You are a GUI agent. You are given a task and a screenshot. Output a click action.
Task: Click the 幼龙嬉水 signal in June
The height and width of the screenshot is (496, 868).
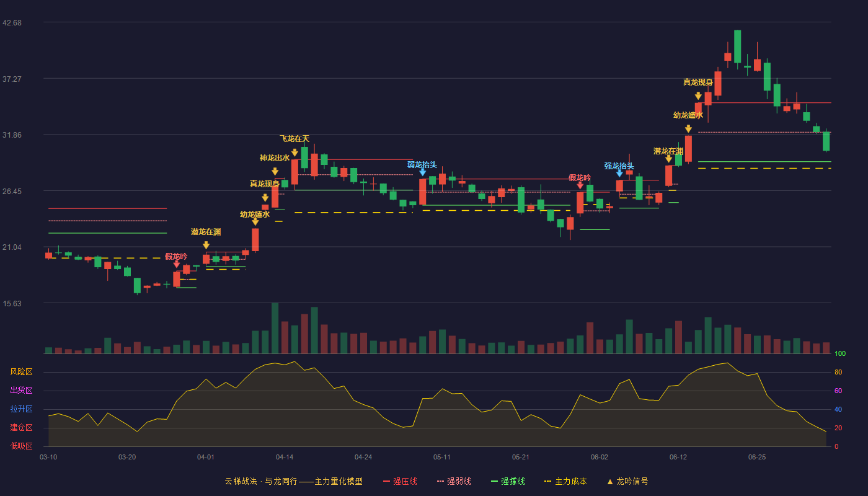tap(688, 129)
